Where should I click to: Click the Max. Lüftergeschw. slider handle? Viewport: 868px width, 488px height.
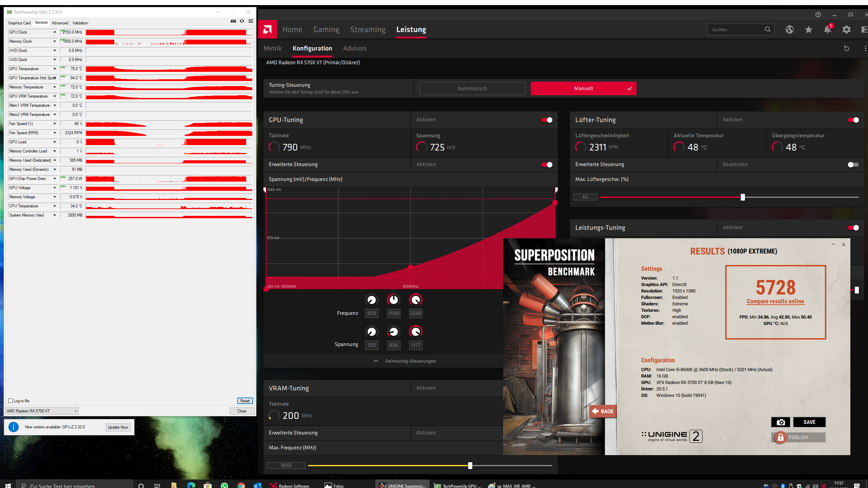coord(743,197)
